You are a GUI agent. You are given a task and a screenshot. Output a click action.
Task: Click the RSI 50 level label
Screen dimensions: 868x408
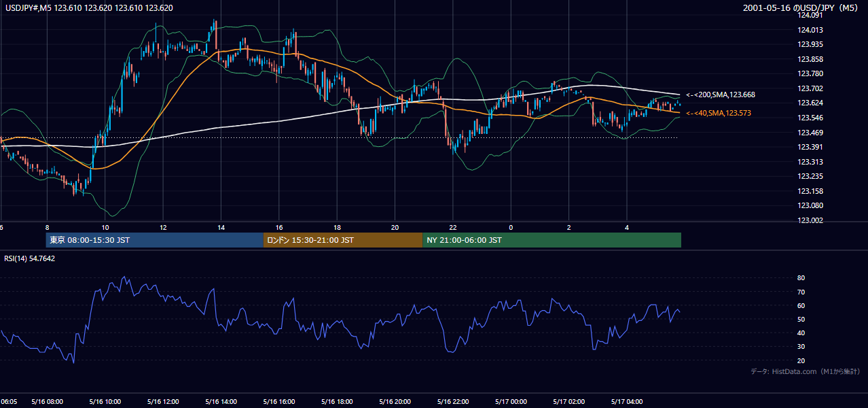801,319
